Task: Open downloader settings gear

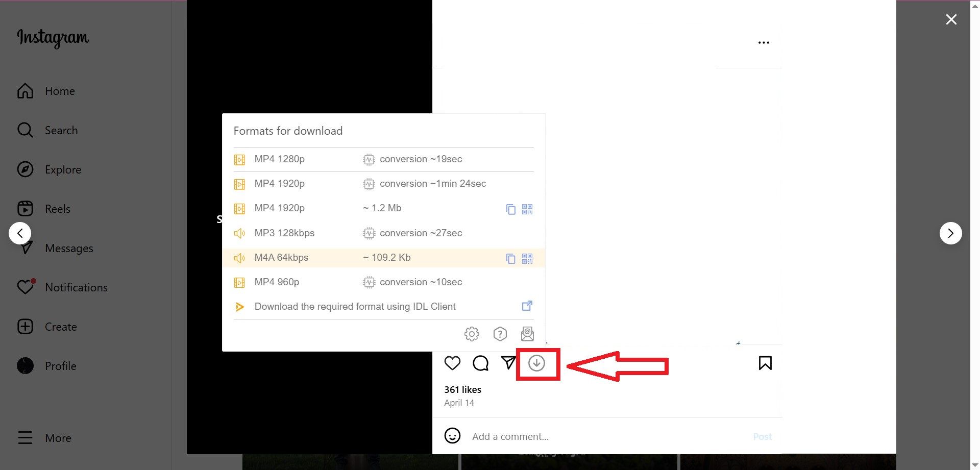Action: [472, 334]
